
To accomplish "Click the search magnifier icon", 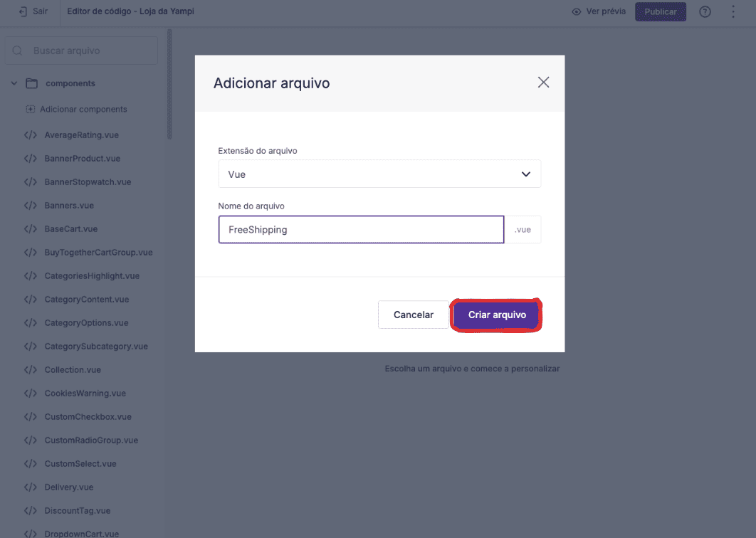I will [x=17, y=51].
